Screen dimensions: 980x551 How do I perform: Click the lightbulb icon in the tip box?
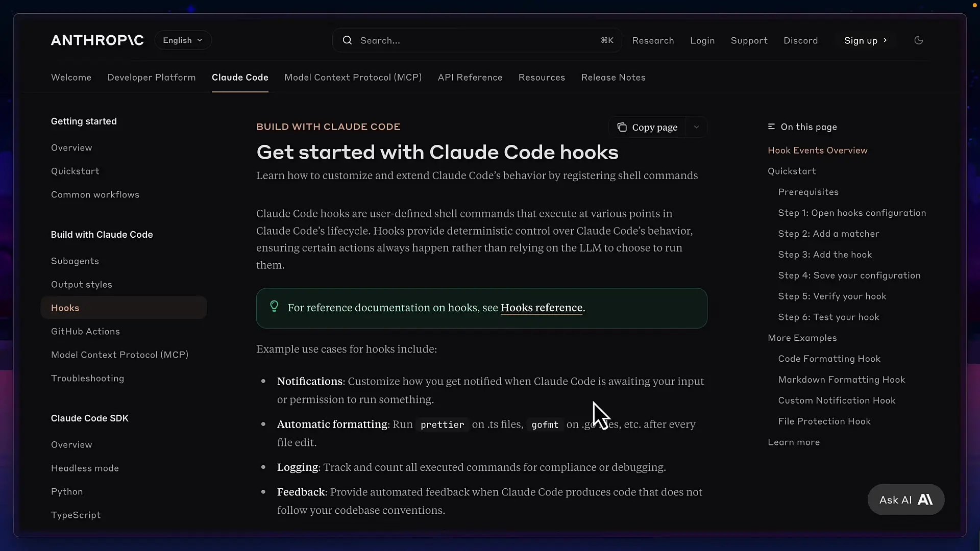(274, 307)
